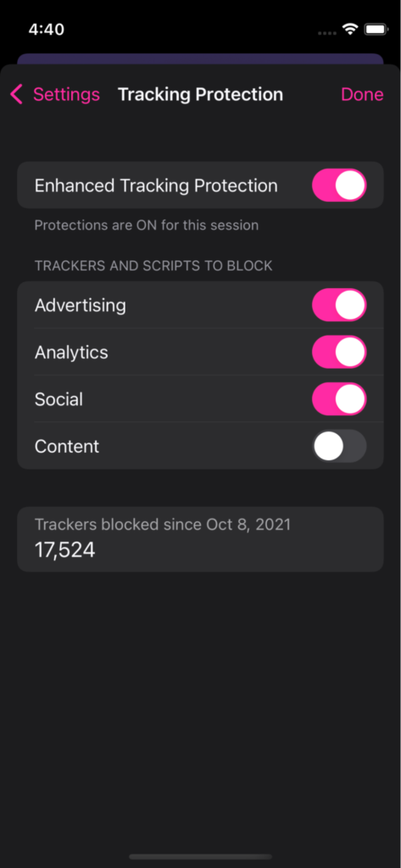Tap the Protections are ON status text
Screen dimensions: 401x868
(146, 225)
